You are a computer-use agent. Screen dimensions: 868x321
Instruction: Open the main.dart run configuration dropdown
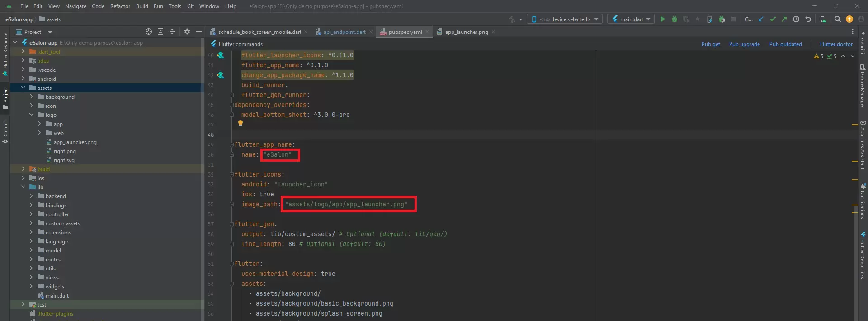(x=631, y=19)
